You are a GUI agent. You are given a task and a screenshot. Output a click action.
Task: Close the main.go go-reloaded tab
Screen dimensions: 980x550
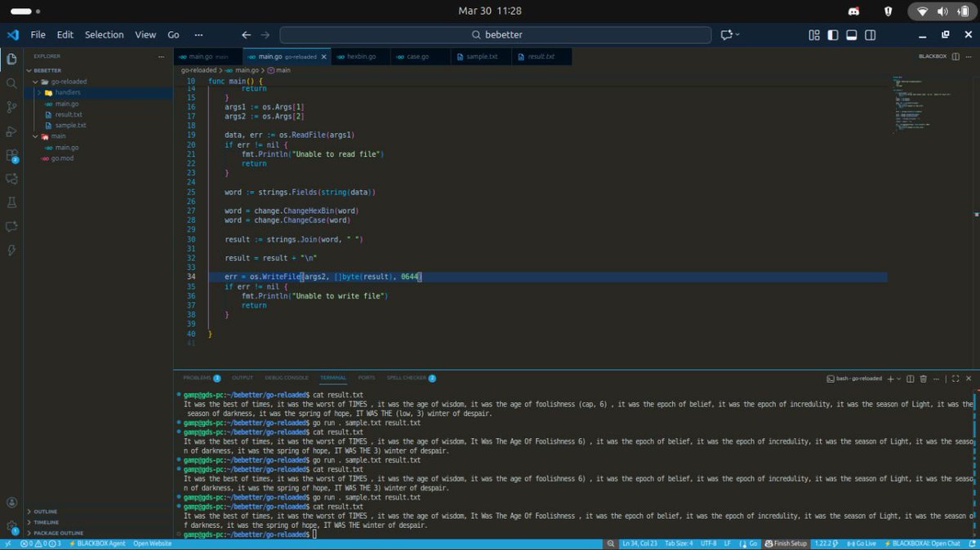pos(324,56)
